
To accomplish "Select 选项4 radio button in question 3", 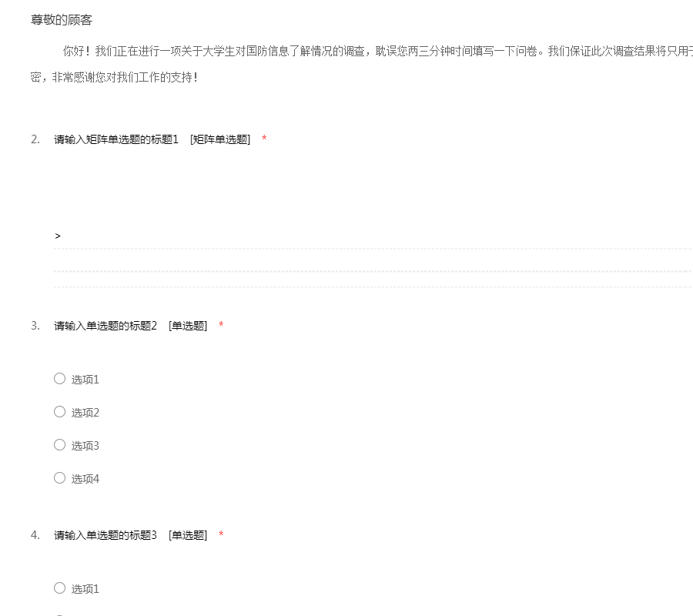I will coord(59,477).
